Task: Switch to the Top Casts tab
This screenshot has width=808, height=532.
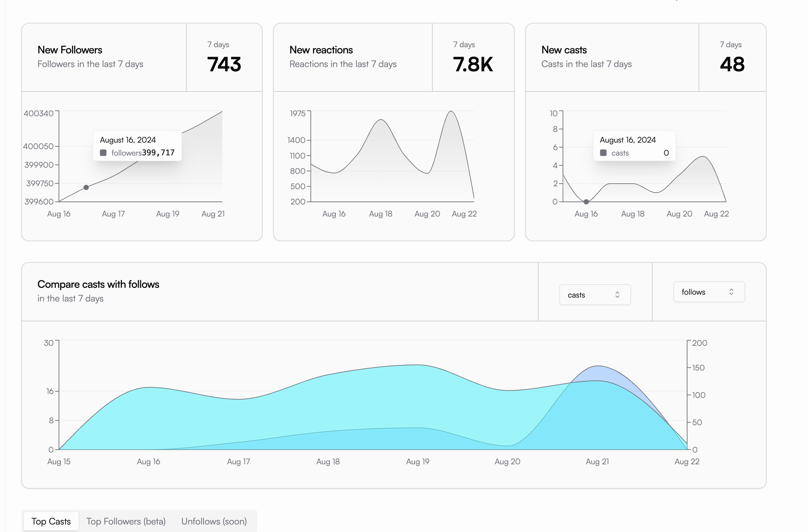Action: click(51, 521)
